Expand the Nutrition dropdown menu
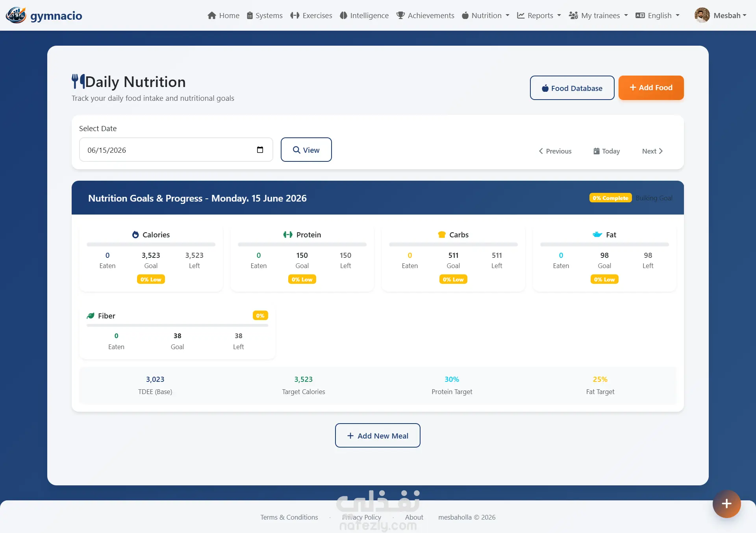756x533 pixels. [485, 15]
